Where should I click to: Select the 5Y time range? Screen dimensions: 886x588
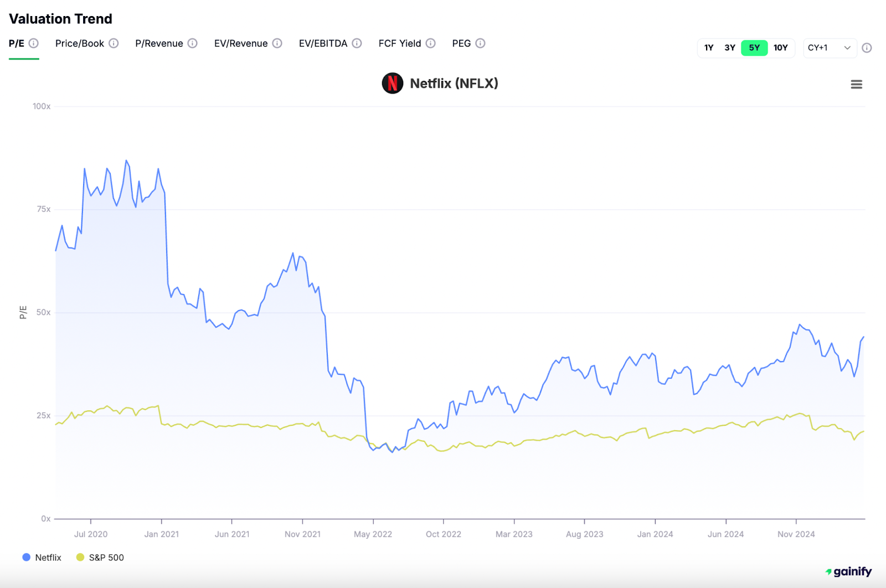[x=754, y=48]
